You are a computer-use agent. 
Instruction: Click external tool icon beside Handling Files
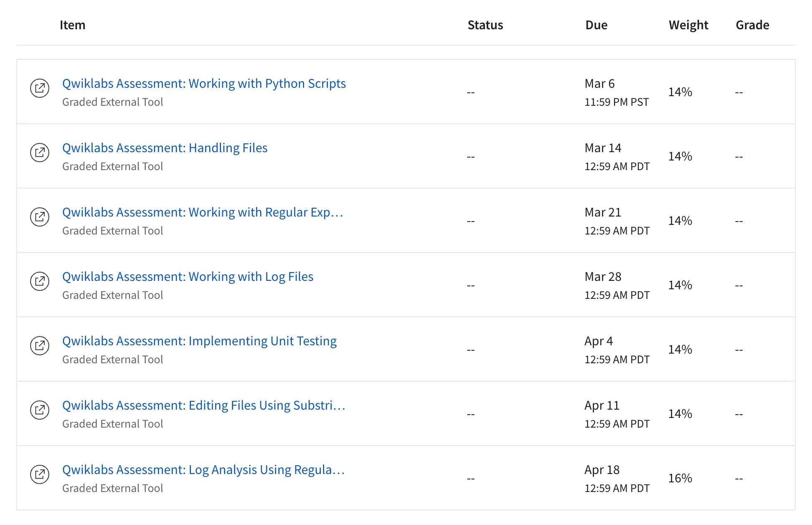40,153
